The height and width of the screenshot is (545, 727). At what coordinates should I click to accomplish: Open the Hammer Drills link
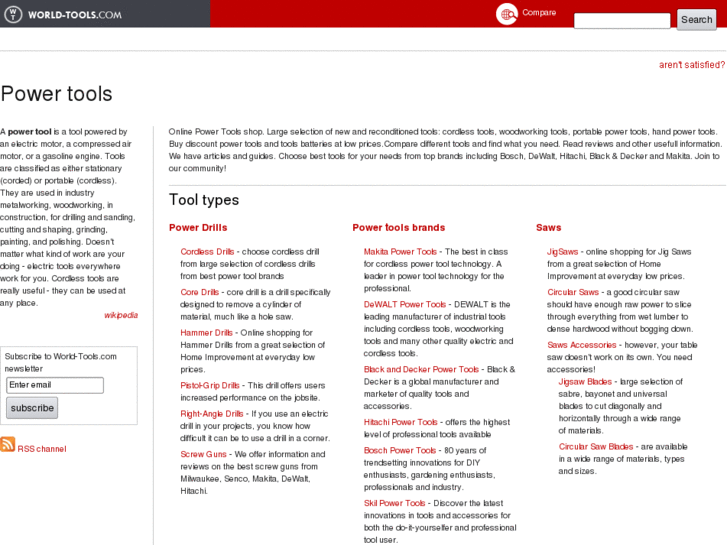[206, 333]
